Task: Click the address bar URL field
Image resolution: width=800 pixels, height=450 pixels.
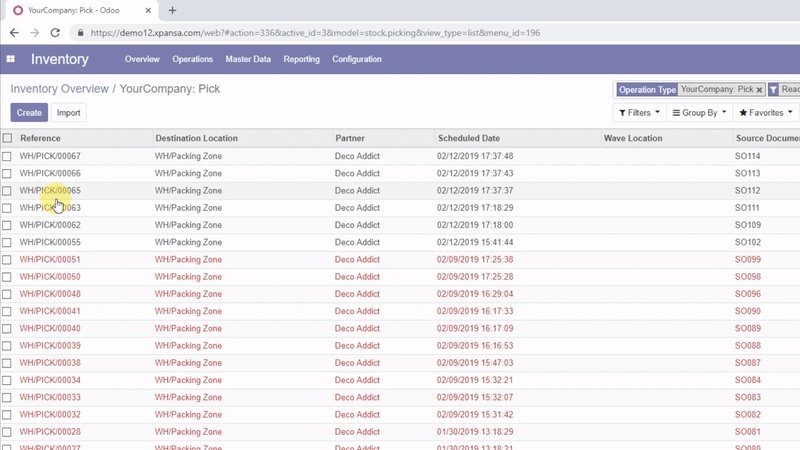Action: (x=315, y=33)
